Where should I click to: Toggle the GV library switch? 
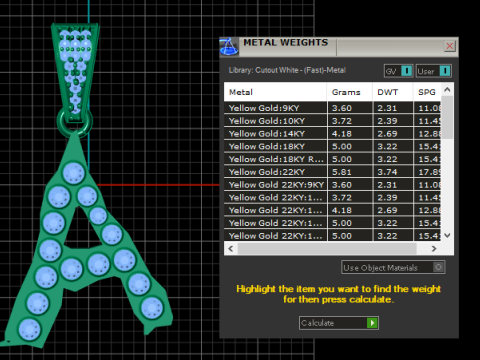[x=398, y=71]
